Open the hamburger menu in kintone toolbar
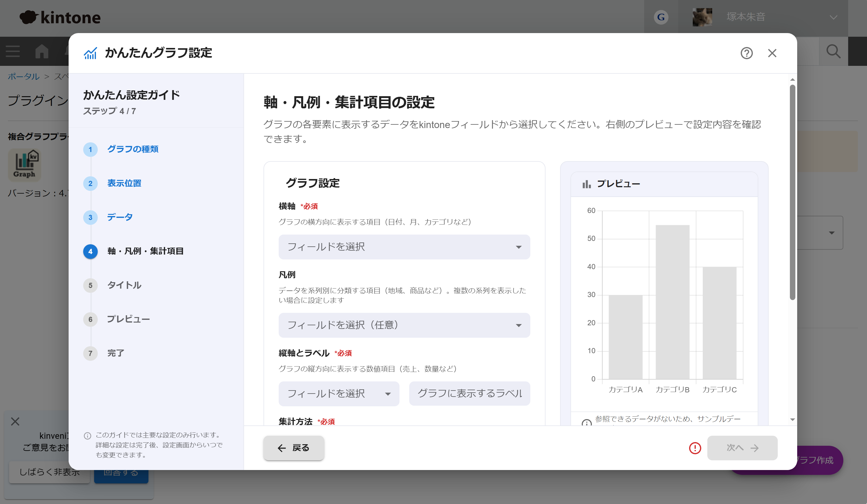Viewport: 867px width, 504px height. [x=13, y=51]
